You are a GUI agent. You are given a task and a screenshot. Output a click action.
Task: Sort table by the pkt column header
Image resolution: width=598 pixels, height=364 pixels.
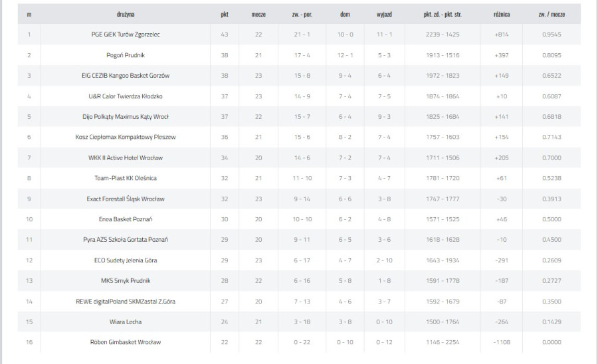[x=225, y=15]
